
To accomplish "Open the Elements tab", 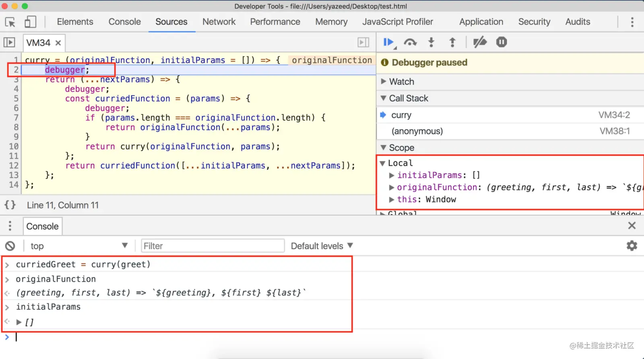I will (75, 22).
